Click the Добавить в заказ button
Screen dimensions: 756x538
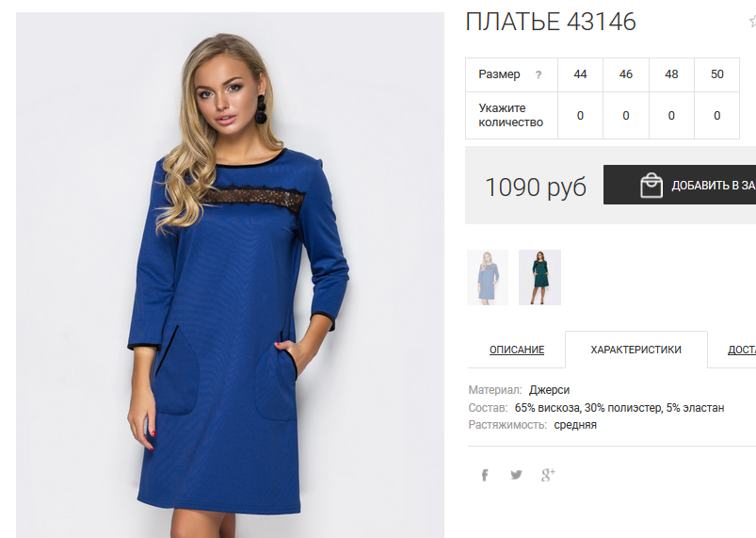click(680, 185)
